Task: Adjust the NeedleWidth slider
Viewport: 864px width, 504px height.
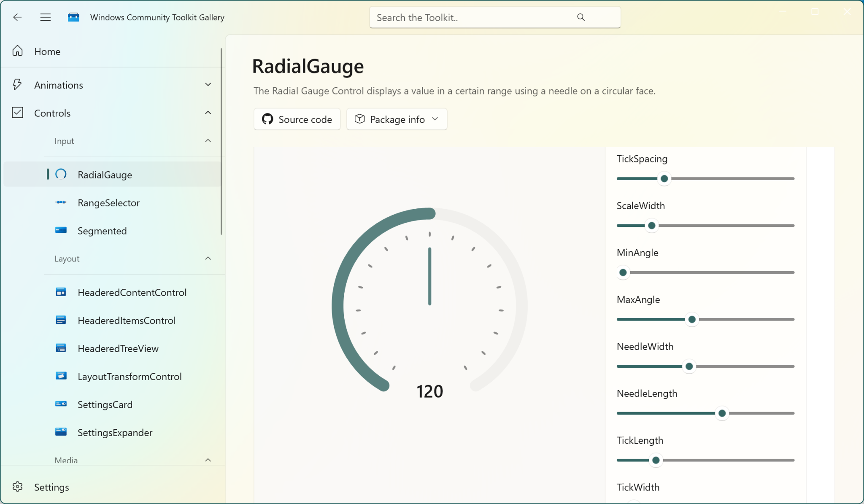Action: 688,366
